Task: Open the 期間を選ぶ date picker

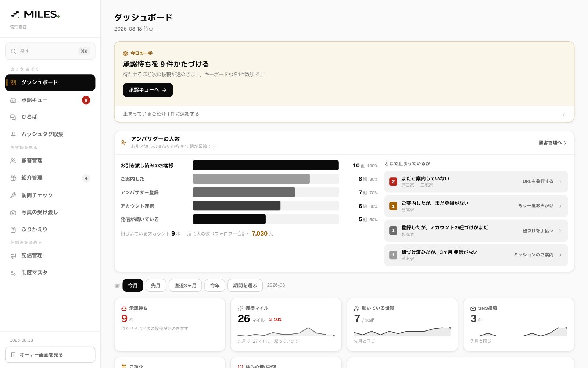Action: coord(245,286)
